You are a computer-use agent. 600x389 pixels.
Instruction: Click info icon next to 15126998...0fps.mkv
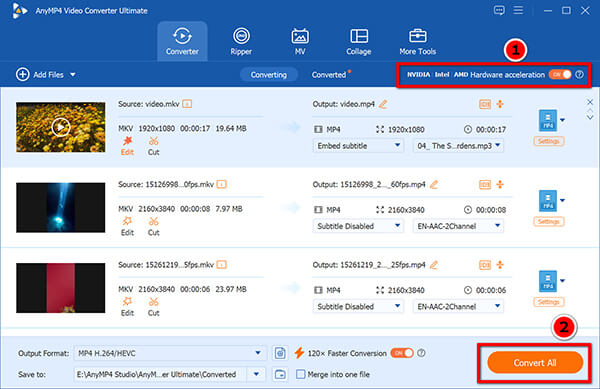[x=222, y=184]
